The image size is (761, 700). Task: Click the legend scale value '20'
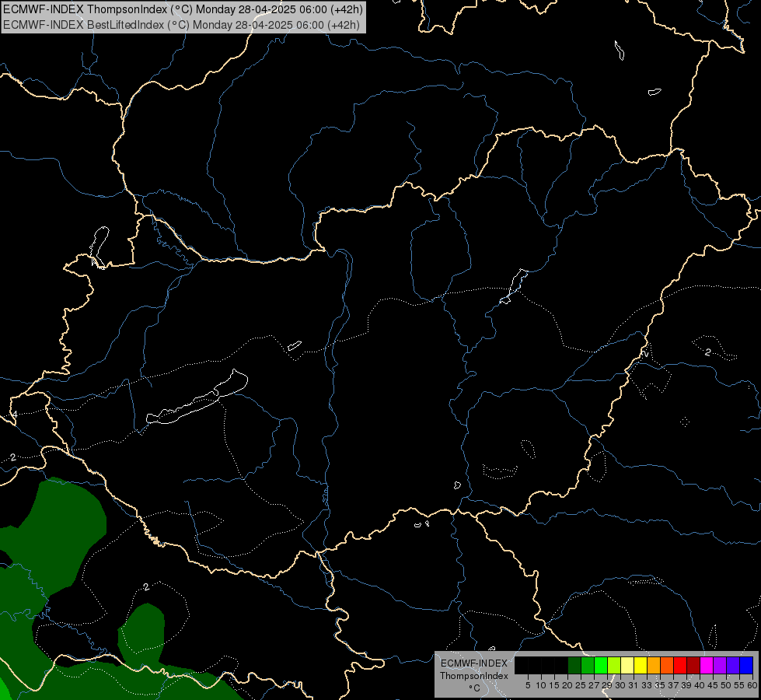tap(567, 685)
